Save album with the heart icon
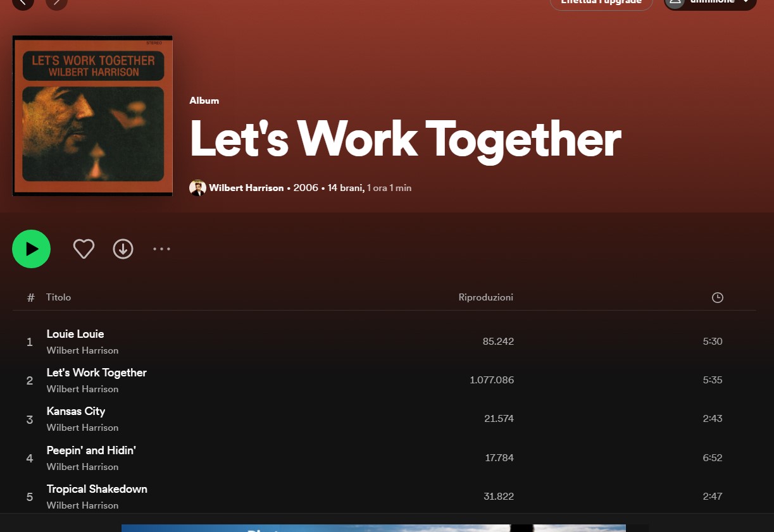 click(x=84, y=249)
